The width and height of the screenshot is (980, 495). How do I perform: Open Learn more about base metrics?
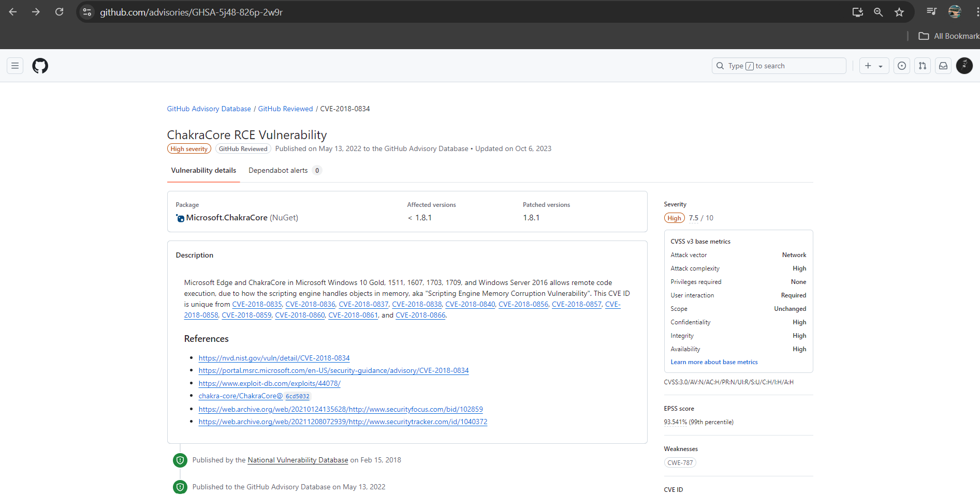(x=714, y=362)
